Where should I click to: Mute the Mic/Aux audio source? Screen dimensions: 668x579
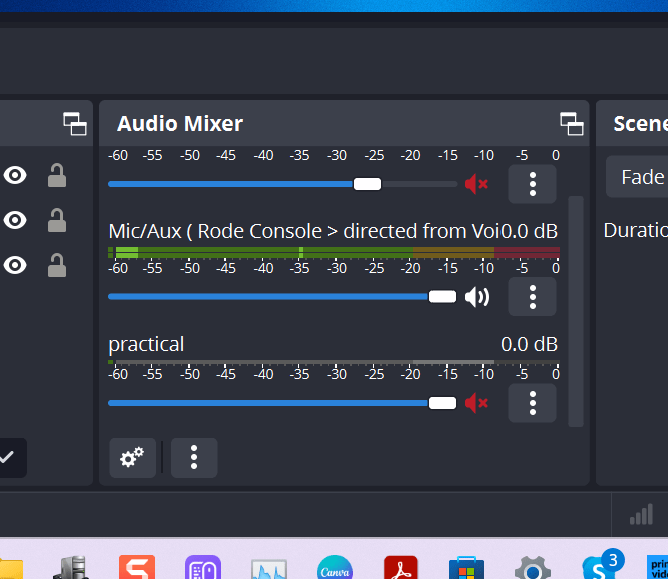coord(476,297)
